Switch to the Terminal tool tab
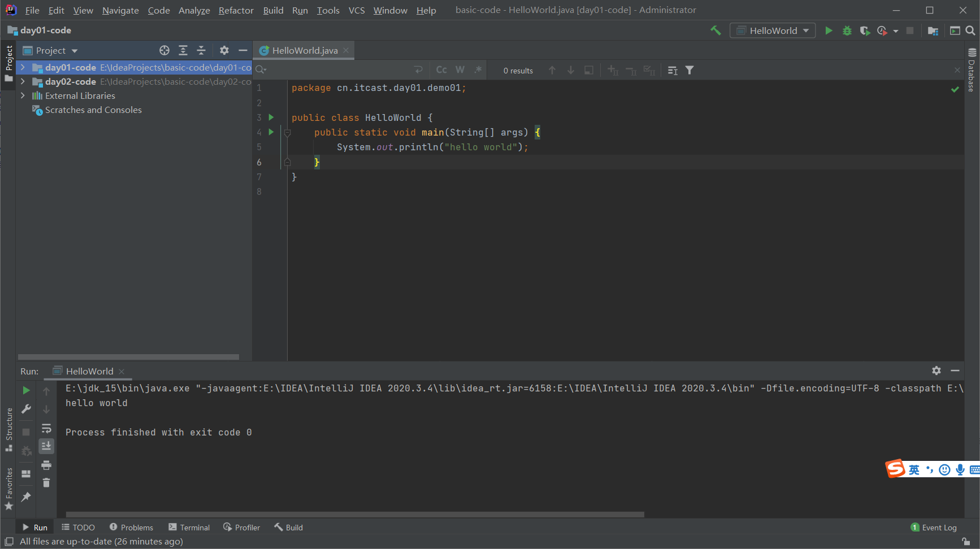 tap(189, 528)
